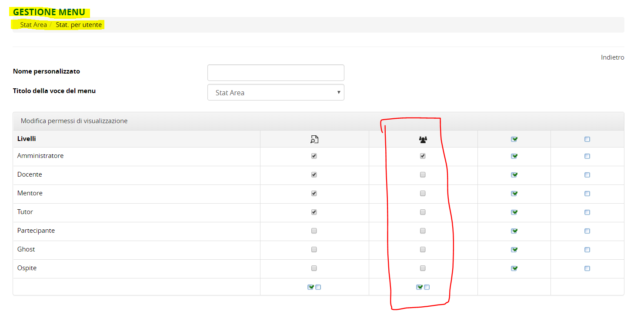644x315 pixels.
Task: Deselect all icon in Ghost row
Action: tap(587, 250)
